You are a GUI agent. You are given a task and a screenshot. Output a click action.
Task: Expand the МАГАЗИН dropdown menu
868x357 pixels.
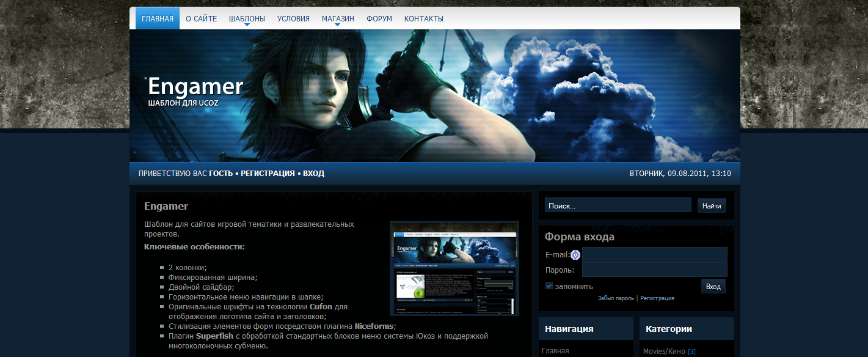(338, 19)
